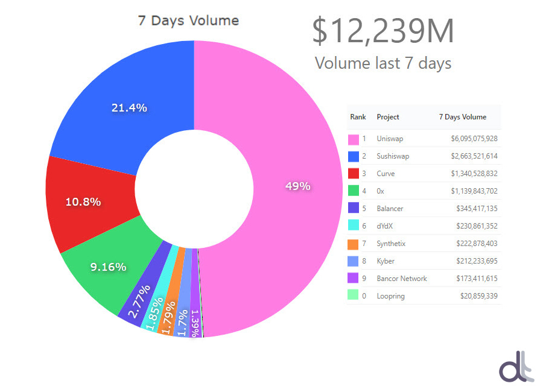Click the $222,878,403 volume value
This screenshot has width=543, height=392.
tap(477, 244)
